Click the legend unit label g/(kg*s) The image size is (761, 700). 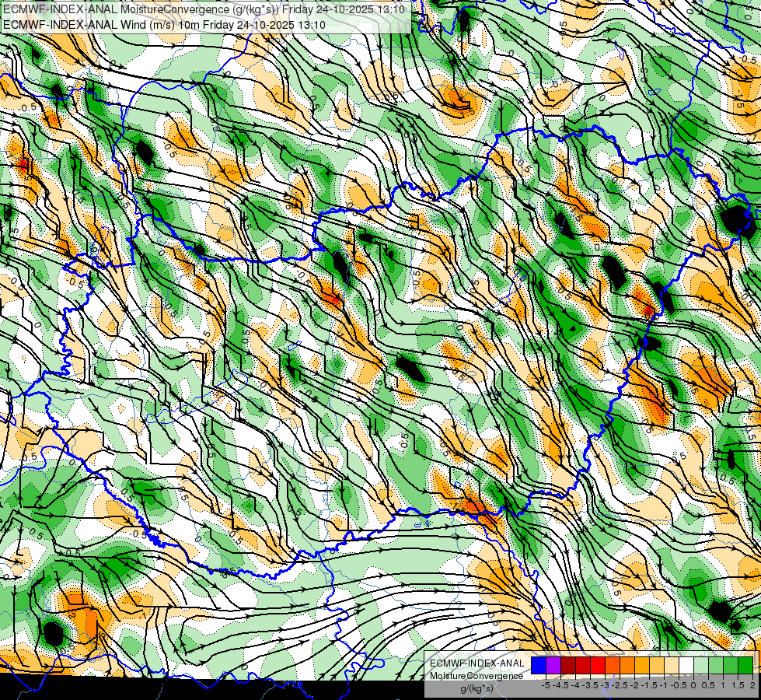coord(476,688)
